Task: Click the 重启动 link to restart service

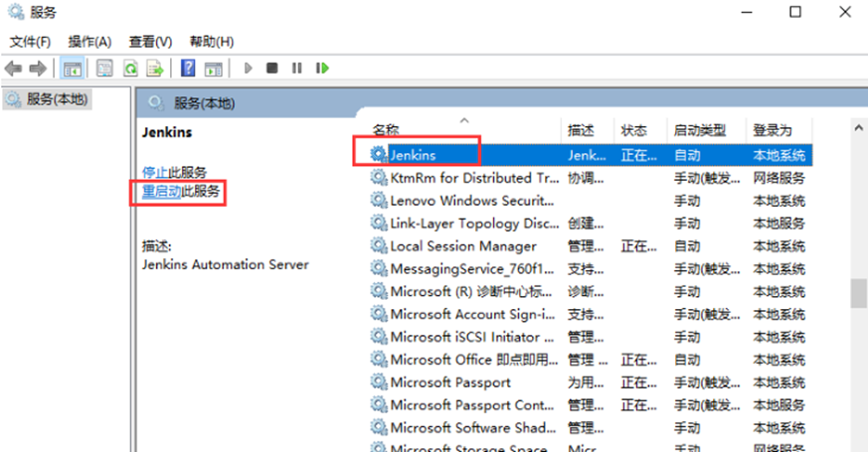Action: 162,192
